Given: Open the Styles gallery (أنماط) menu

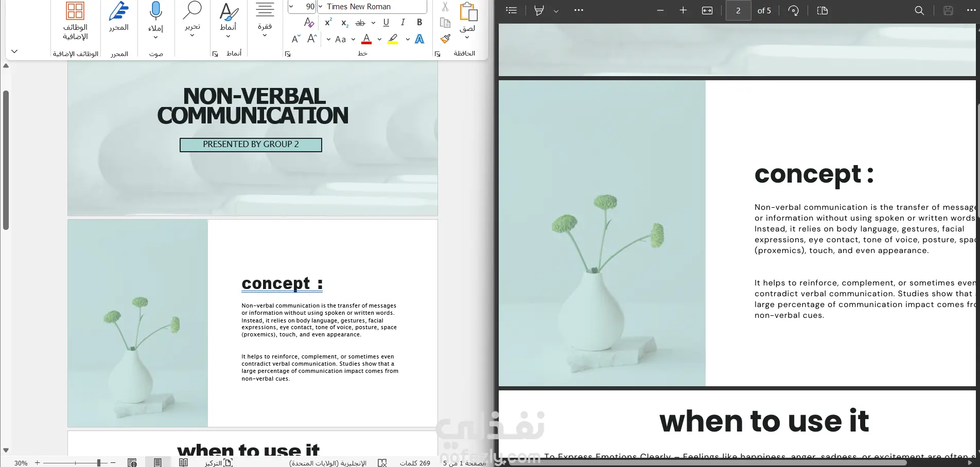Looking at the screenshot, I should [228, 21].
